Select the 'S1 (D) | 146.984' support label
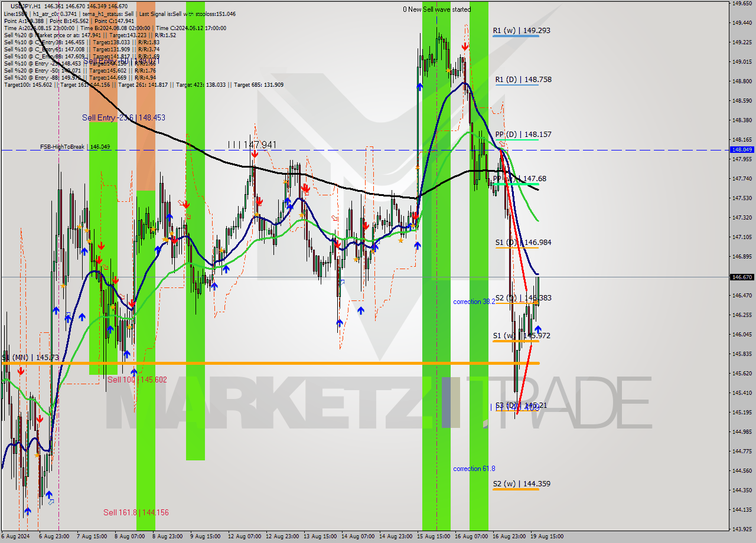 [523, 242]
